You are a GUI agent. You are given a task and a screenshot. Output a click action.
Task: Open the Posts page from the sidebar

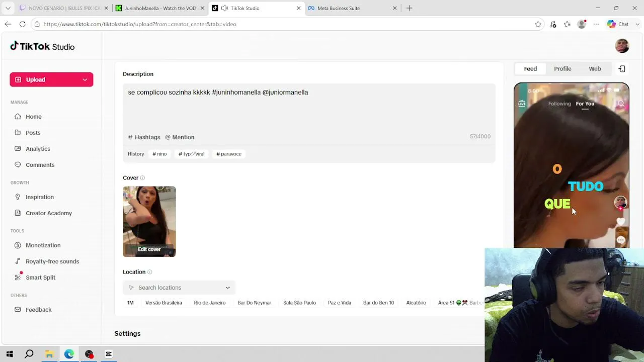coord(33,133)
